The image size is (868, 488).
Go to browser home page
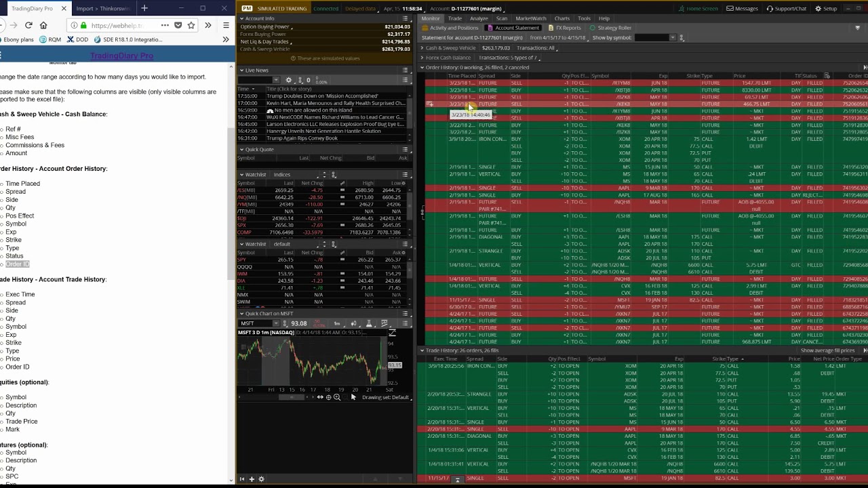tap(43, 25)
